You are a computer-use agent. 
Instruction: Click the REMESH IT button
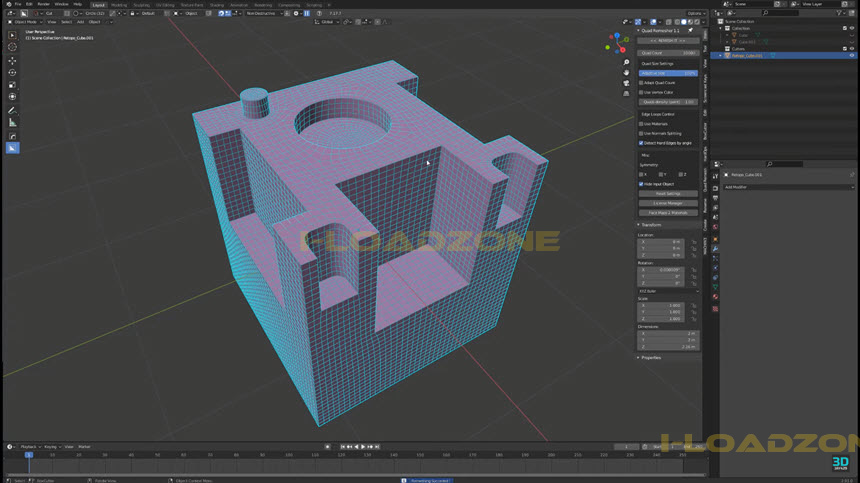pyautogui.click(x=668, y=41)
